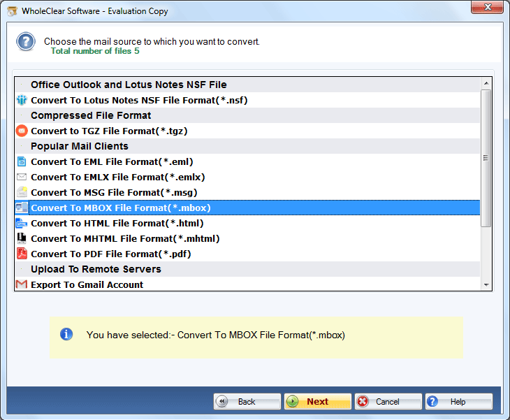510x420 pixels.
Task: Click the Popular Mail Clients group header
Action: pos(247,146)
